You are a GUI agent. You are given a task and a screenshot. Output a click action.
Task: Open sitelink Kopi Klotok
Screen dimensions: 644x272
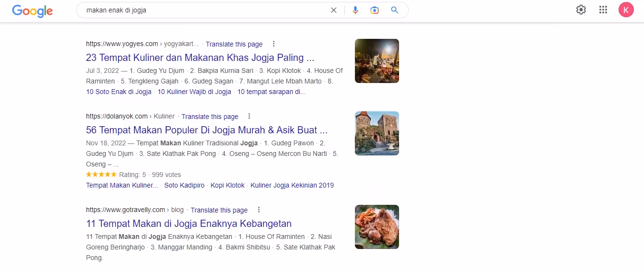(228, 185)
